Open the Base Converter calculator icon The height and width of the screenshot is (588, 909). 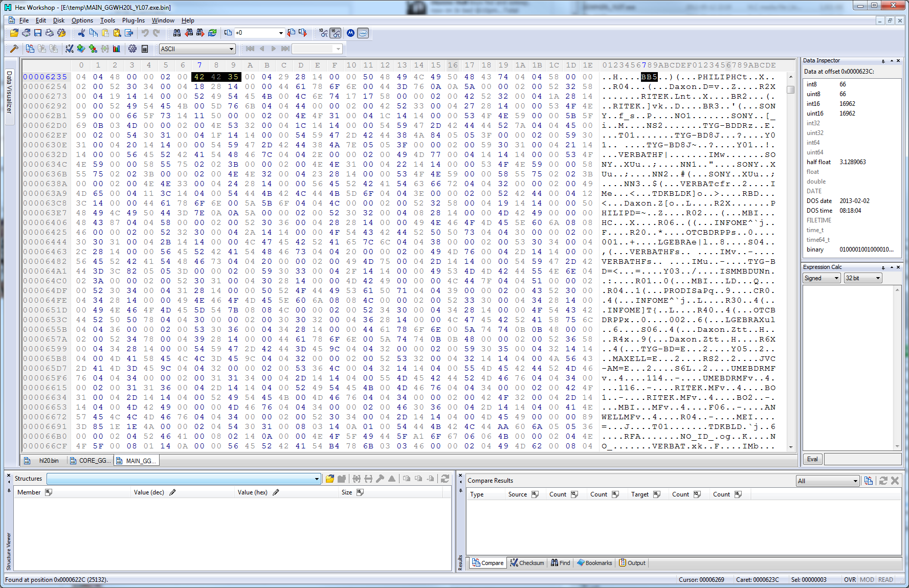(x=145, y=49)
